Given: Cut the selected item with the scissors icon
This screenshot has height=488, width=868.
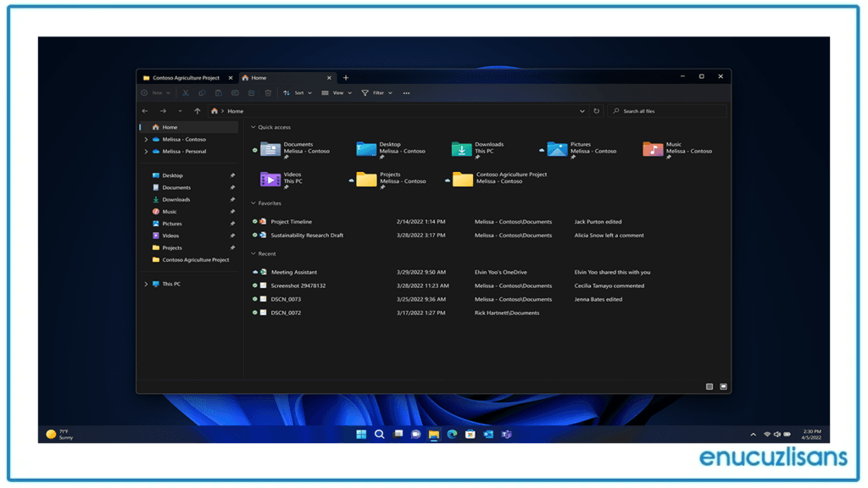Looking at the screenshot, I should click(x=186, y=93).
